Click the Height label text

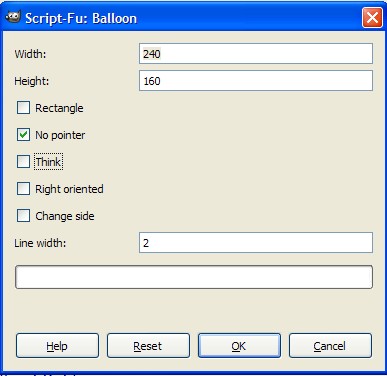(x=32, y=81)
